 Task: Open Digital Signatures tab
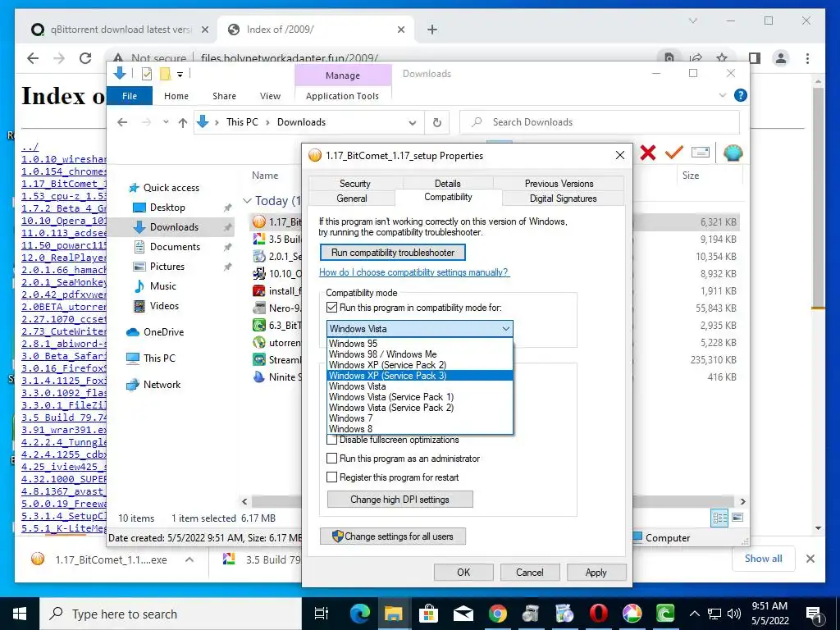pos(563,199)
